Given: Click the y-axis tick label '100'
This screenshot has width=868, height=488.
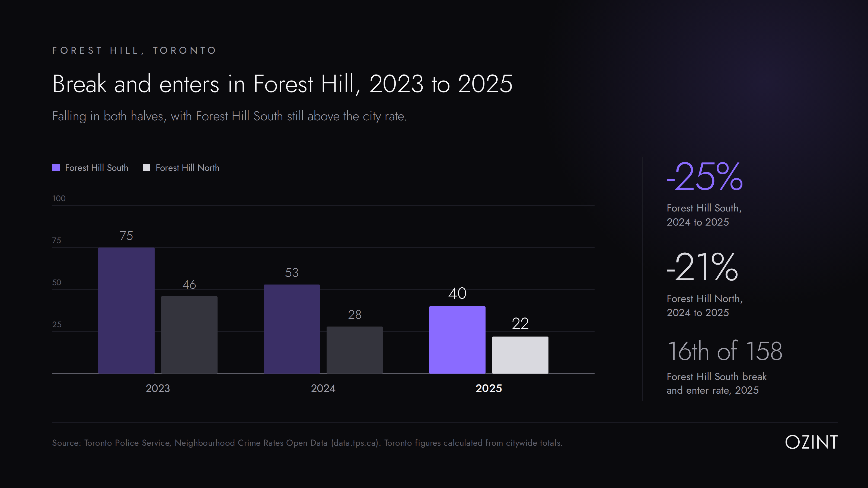Looking at the screenshot, I should [x=59, y=198].
